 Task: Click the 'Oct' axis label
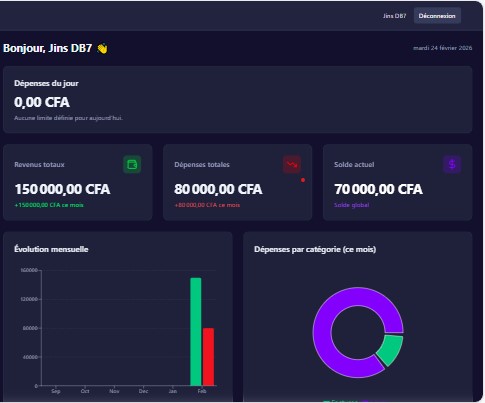click(85, 391)
